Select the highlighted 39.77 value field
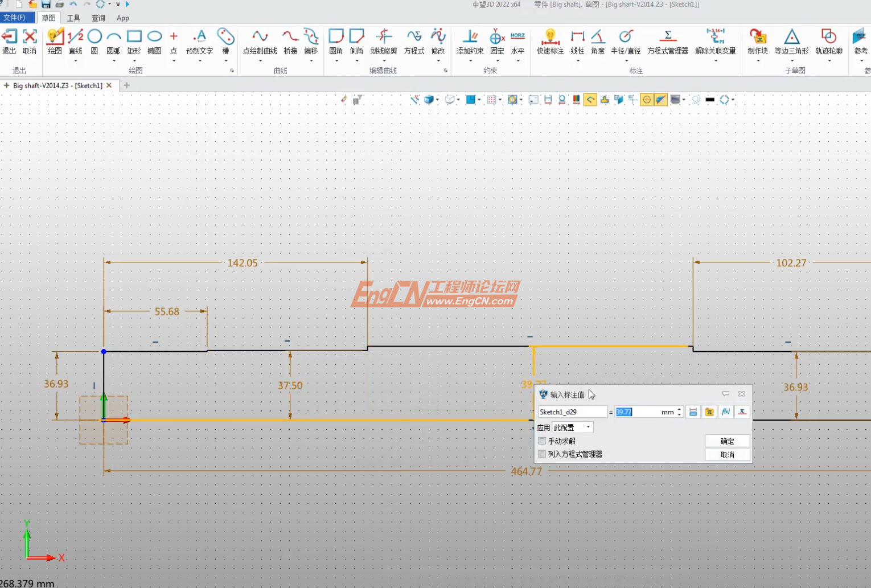 (x=625, y=412)
